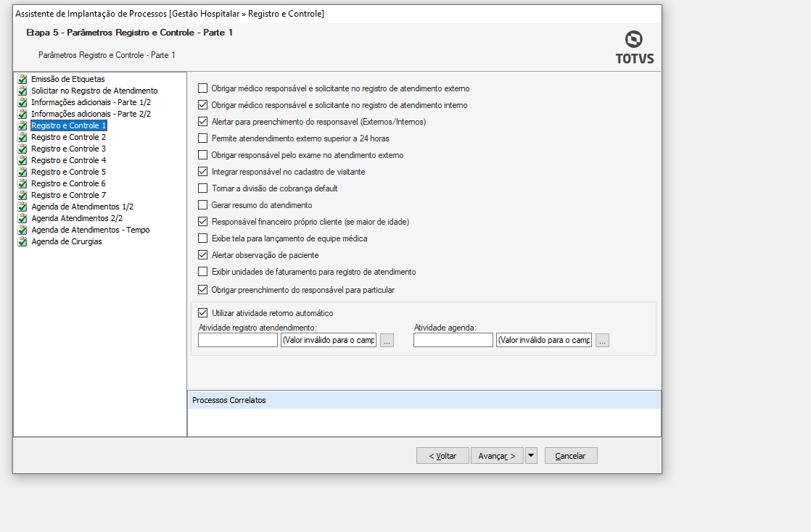Click checklist icon beside Agenda de Cirurgias
811x532 pixels.
coord(22,241)
